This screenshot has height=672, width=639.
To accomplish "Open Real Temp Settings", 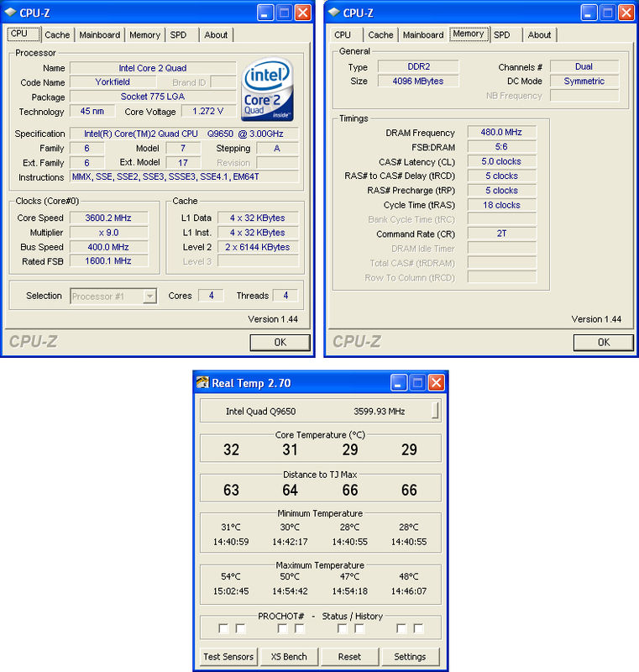I will point(410,656).
